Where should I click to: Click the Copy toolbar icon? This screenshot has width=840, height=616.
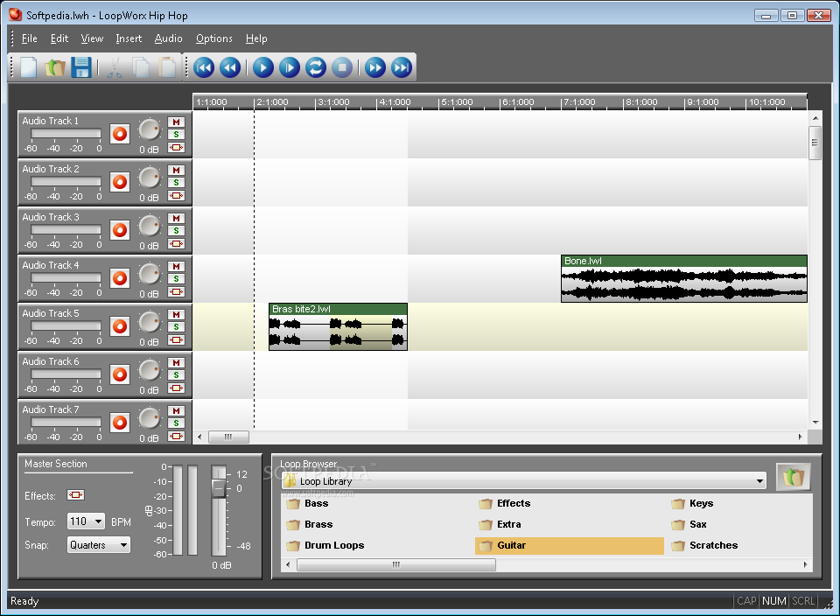141,67
